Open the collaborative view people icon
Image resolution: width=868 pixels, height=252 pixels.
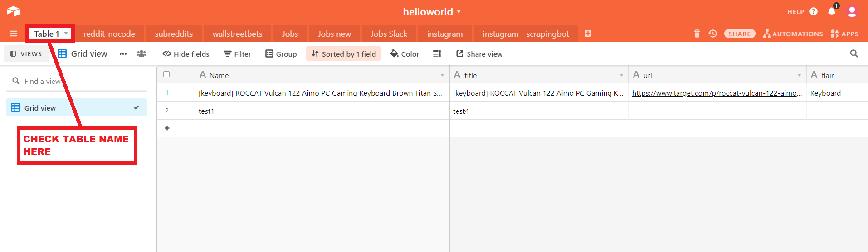[141, 54]
